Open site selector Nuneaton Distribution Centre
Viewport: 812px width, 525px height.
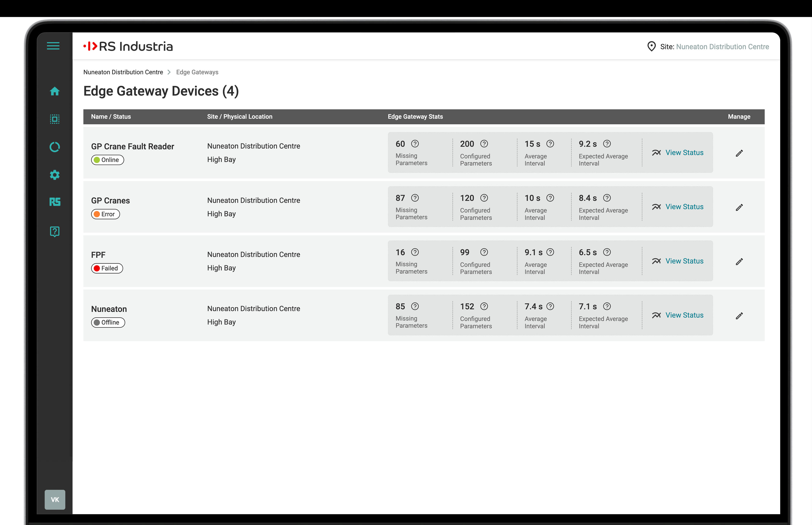point(722,47)
